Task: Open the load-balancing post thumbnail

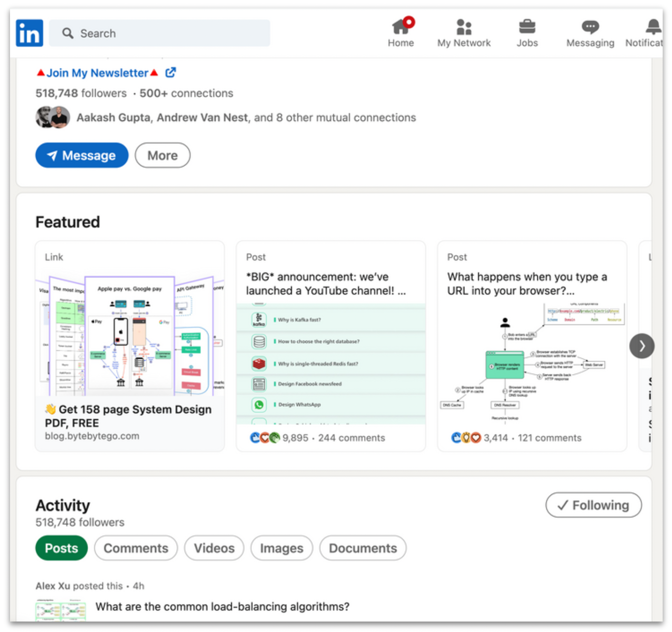Action: pos(61,611)
